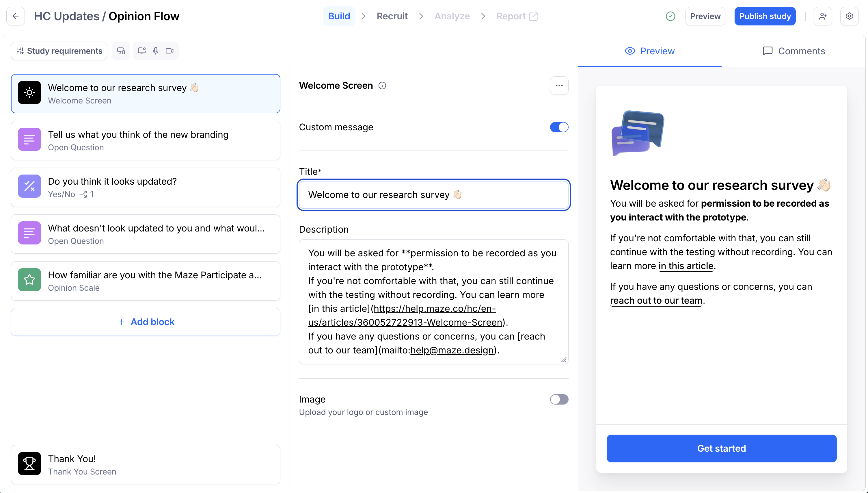
Task: Click the Welcome Screen info icon
Action: pyautogui.click(x=382, y=86)
